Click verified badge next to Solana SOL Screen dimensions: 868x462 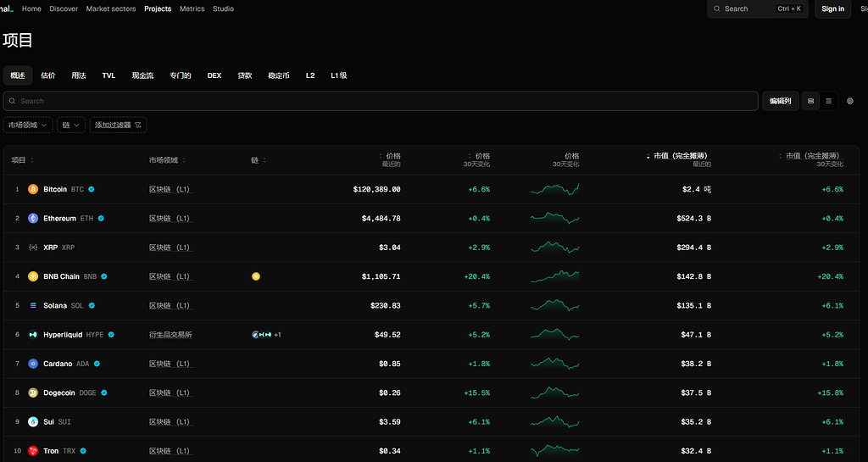(92, 305)
